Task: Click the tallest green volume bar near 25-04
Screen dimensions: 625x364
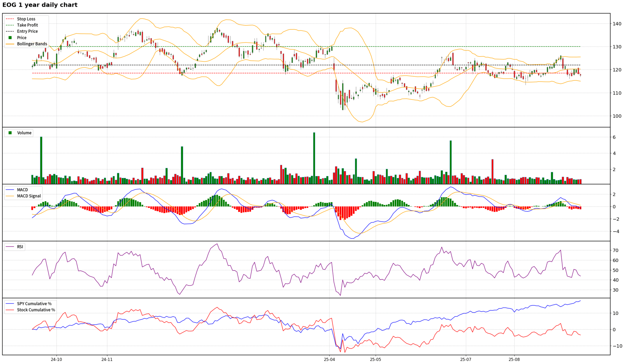Action: (x=314, y=158)
